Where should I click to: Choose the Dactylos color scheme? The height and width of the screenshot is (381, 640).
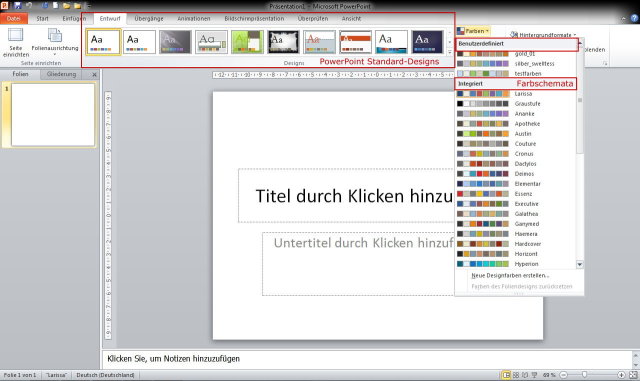516,164
